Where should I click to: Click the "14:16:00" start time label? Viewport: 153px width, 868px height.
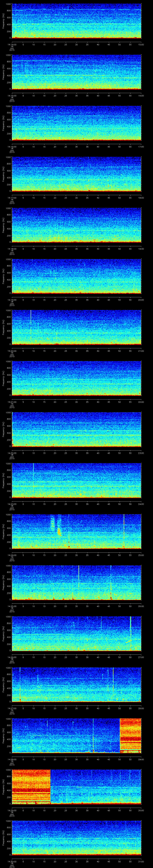(12, 147)
